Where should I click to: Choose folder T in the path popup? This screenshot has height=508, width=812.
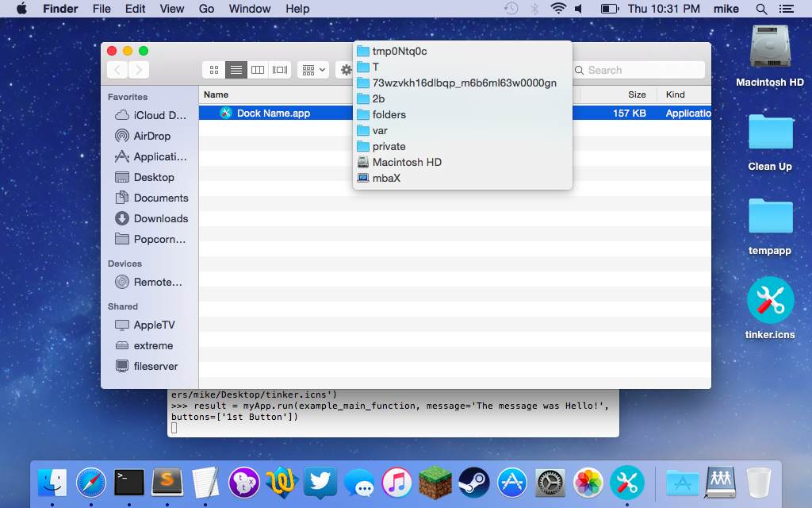point(462,67)
